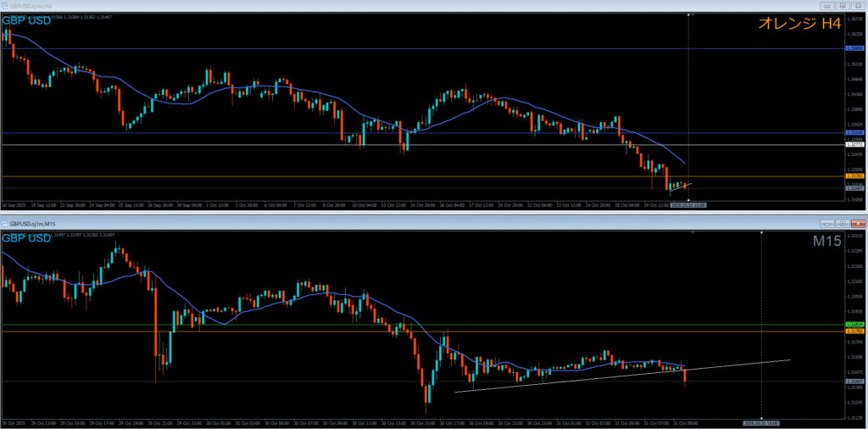868x429 pixels.
Task: Minimize the GBPUSD M15 chart window
Action: click(827, 223)
